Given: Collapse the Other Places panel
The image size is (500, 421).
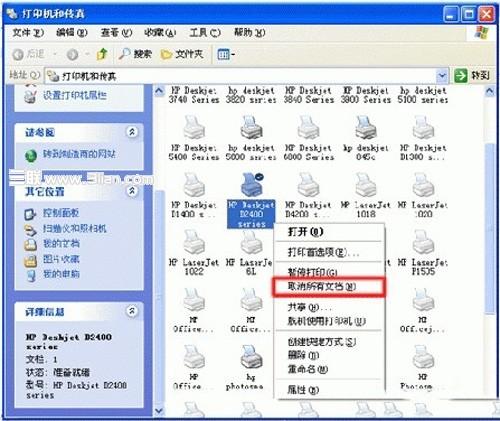Looking at the screenshot, I should click(x=132, y=191).
